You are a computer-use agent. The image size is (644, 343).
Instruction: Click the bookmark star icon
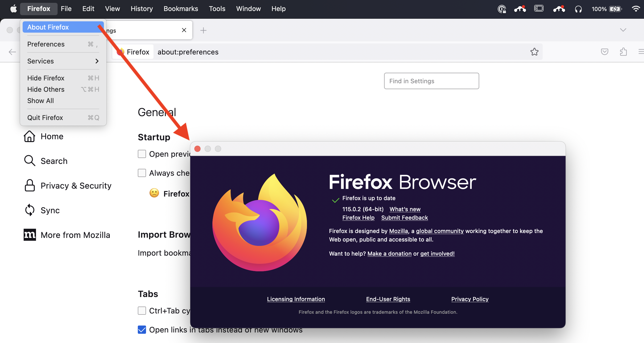click(534, 52)
